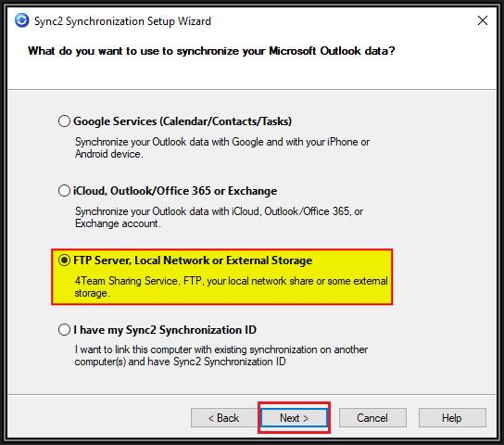Choose the iCloud, Outlook/Office 365 or Exchange radio
Viewport: 504px width, 445px height.
coord(64,191)
